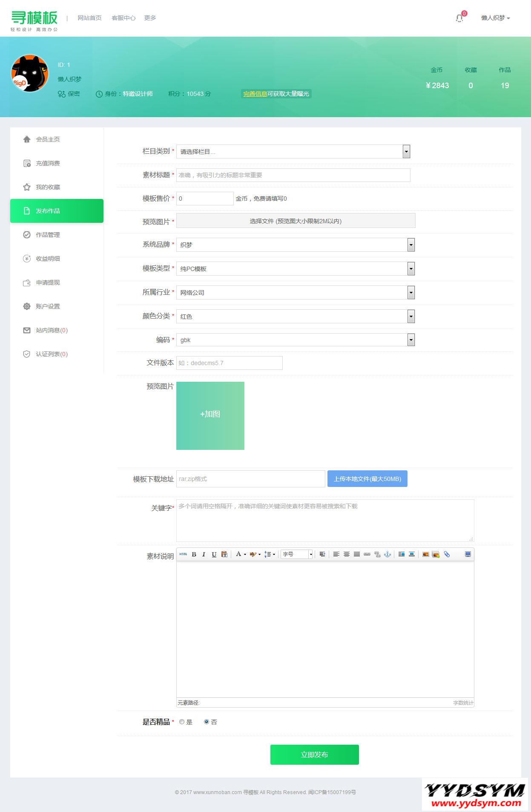
Task: Apply underline formatting in editor
Action: pos(214,554)
